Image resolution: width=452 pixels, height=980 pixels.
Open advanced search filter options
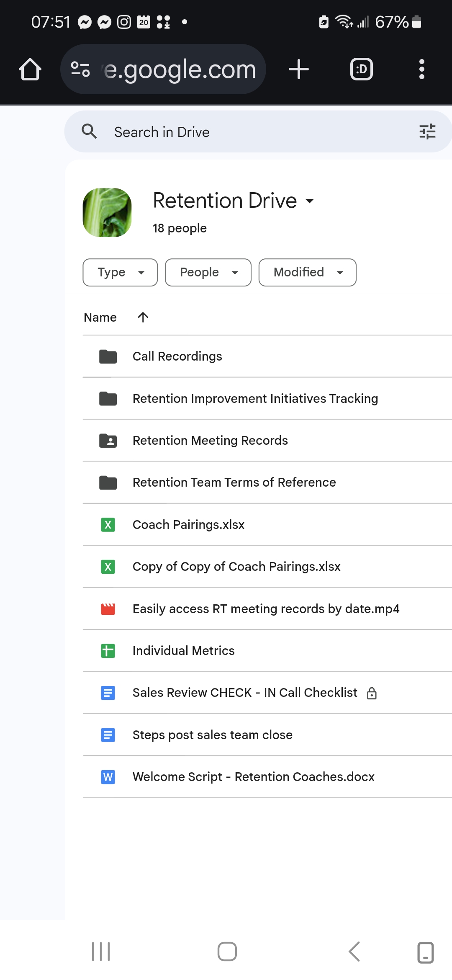[x=427, y=132]
